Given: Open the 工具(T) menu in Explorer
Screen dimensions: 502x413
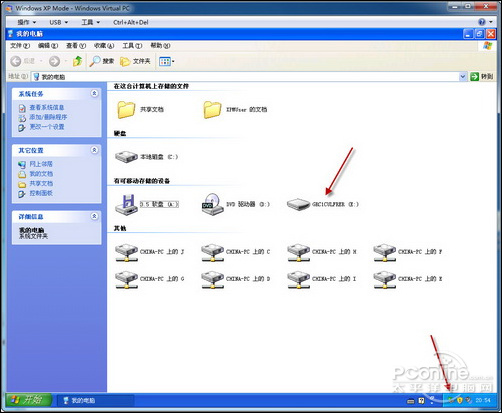Looking at the screenshot, I should pyautogui.click(x=132, y=46).
